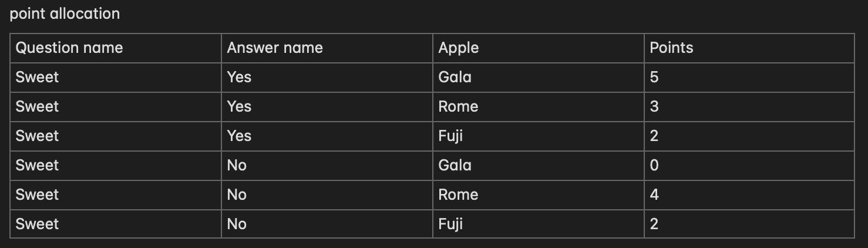This screenshot has height=248, width=868.
Task: Select the points value 2 in the Fuji Yes row
Action: [x=654, y=136]
